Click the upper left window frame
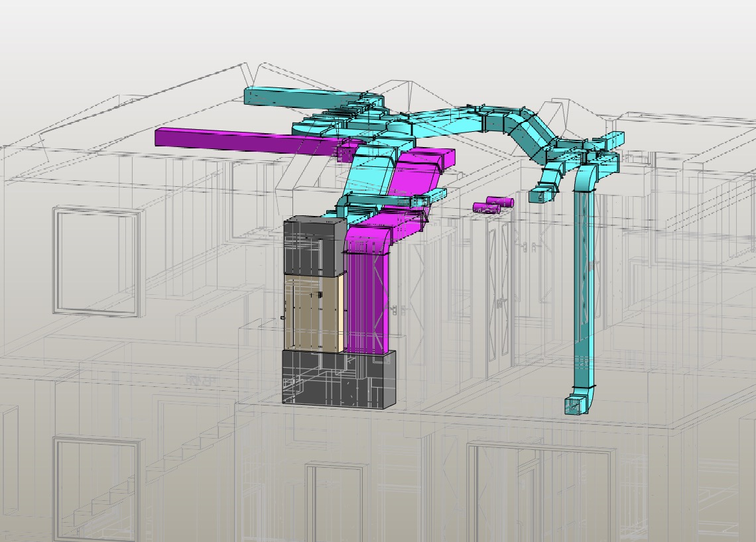 pos(97,261)
